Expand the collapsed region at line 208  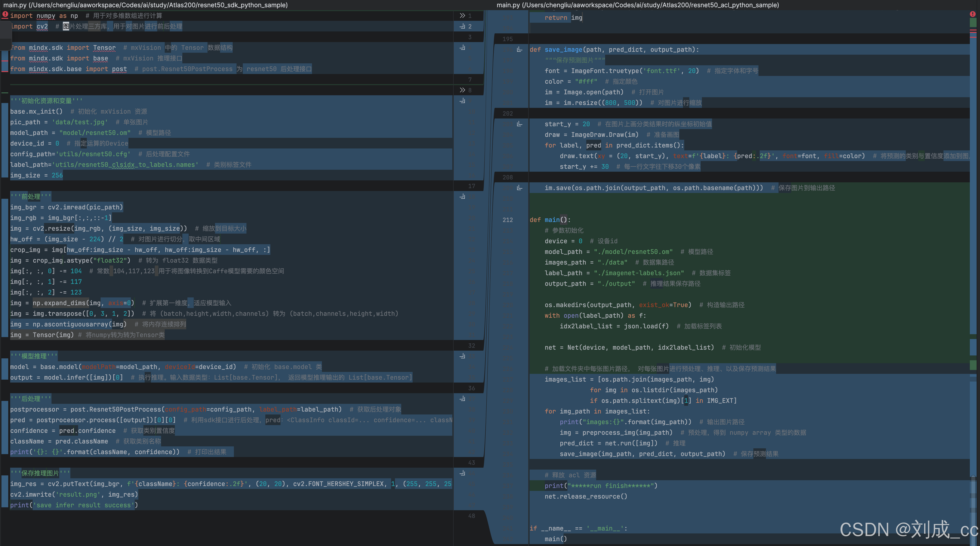click(507, 177)
